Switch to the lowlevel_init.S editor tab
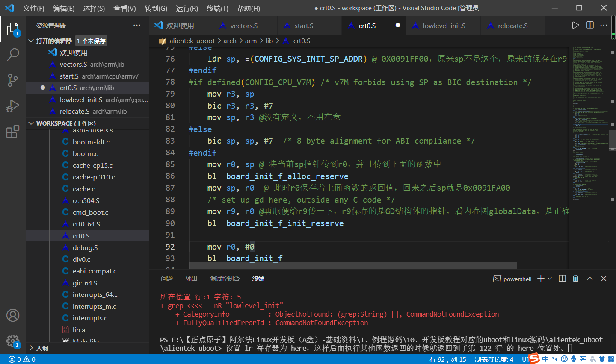Image resolution: width=616 pixels, height=364 pixels. pyautogui.click(x=444, y=26)
